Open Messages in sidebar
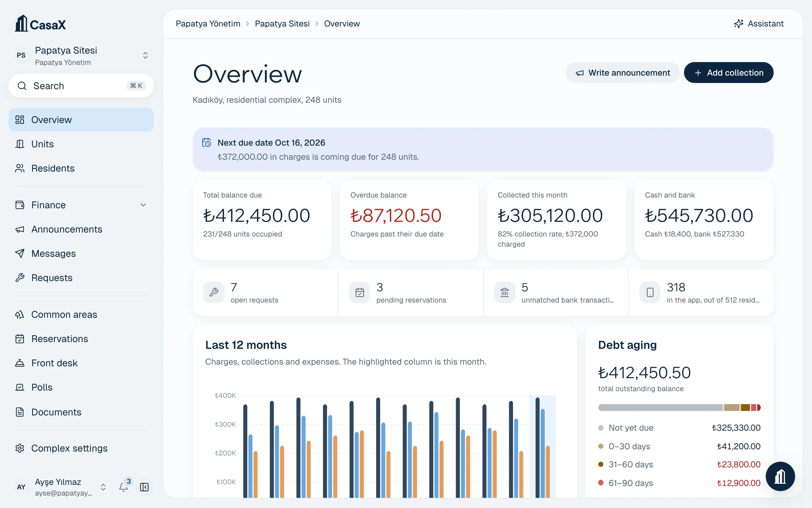 [81, 253]
